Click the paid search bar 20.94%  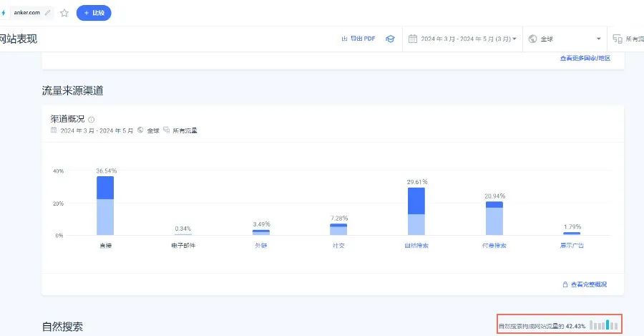click(x=494, y=219)
